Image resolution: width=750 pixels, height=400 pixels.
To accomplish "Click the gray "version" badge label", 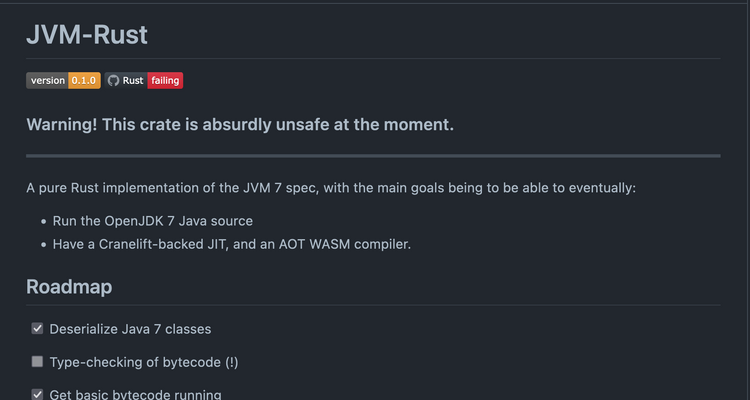I will pyautogui.click(x=47, y=80).
